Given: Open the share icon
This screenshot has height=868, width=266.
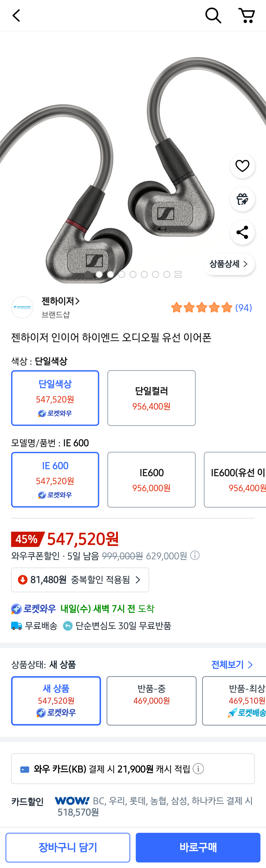Looking at the screenshot, I should click(x=242, y=232).
